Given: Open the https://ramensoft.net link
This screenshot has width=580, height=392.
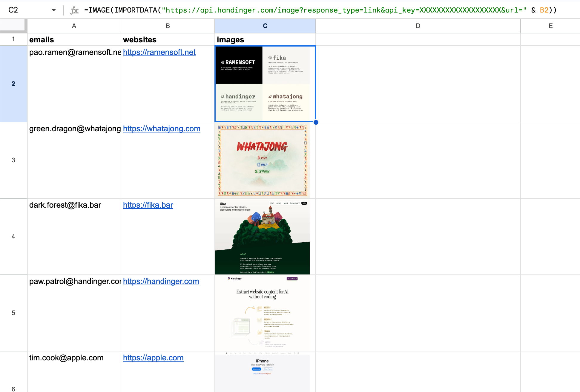Looking at the screenshot, I should (x=159, y=53).
